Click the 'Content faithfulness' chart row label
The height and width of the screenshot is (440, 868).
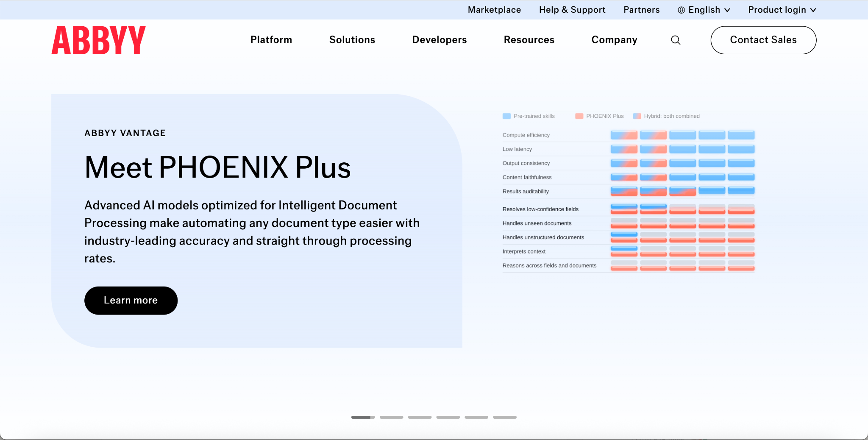[x=527, y=177]
